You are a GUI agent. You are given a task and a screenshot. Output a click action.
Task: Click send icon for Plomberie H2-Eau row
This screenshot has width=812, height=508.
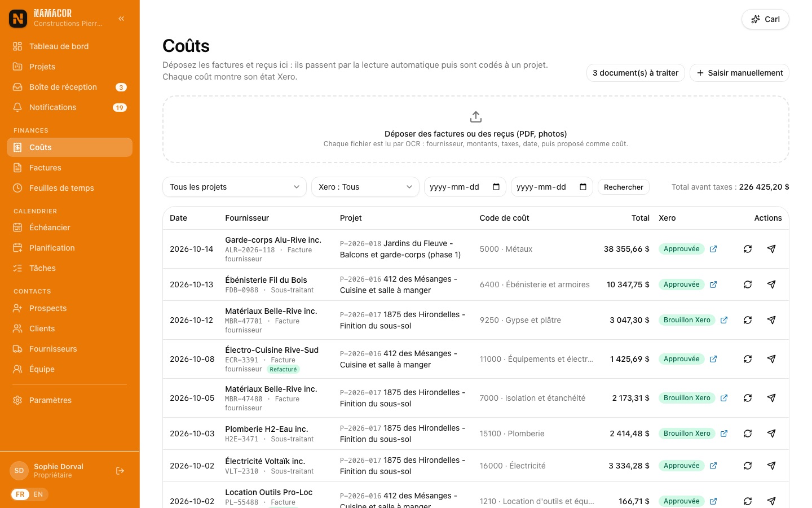(x=771, y=433)
